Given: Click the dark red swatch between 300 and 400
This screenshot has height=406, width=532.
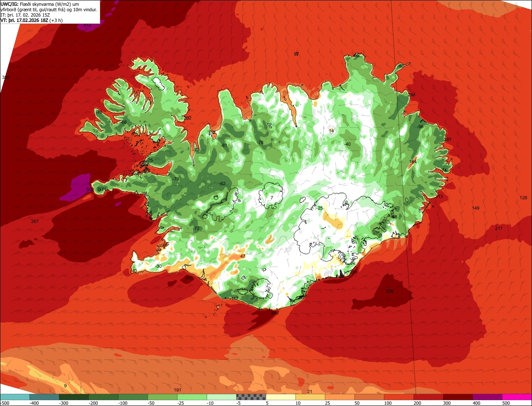Looking at the screenshot, I should (x=458, y=397).
